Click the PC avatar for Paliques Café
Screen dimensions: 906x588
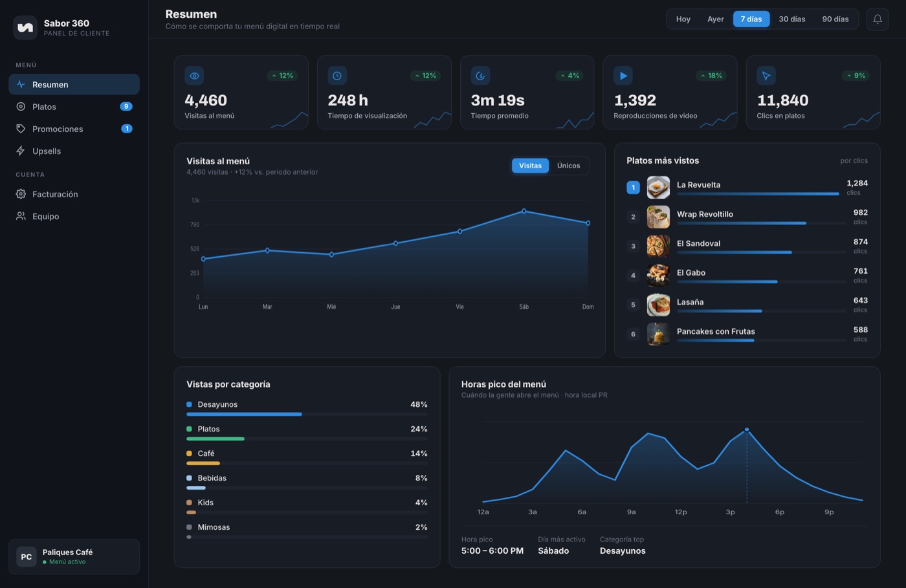27,556
